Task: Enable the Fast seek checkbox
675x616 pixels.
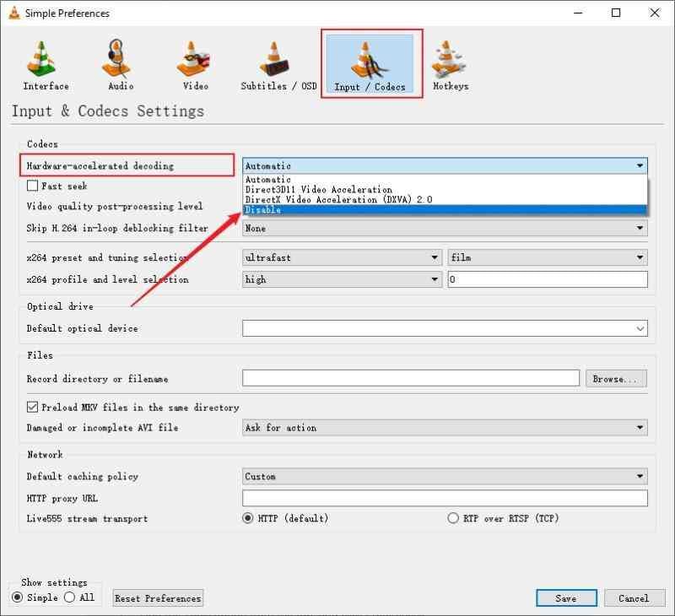Action: click(x=32, y=186)
